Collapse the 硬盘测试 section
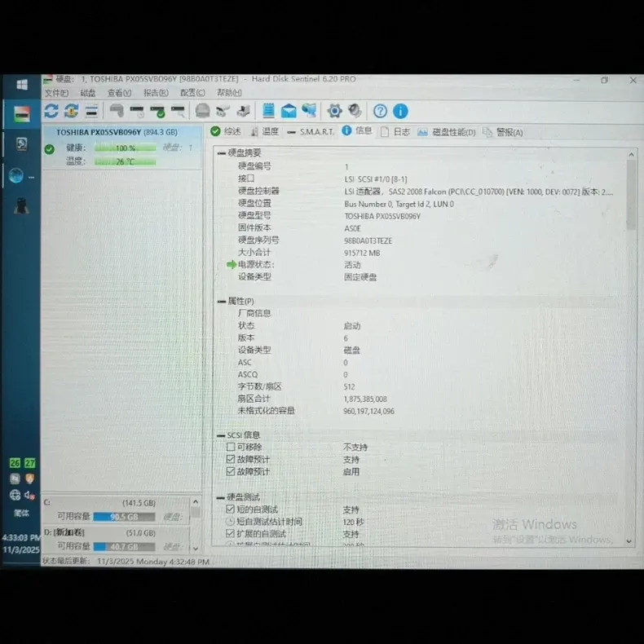Image resolution: width=644 pixels, height=644 pixels. click(x=221, y=498)
